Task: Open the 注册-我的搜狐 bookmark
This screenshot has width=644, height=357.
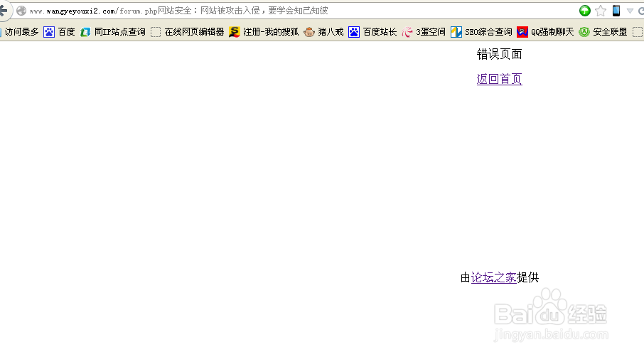Action: (271, 31)
